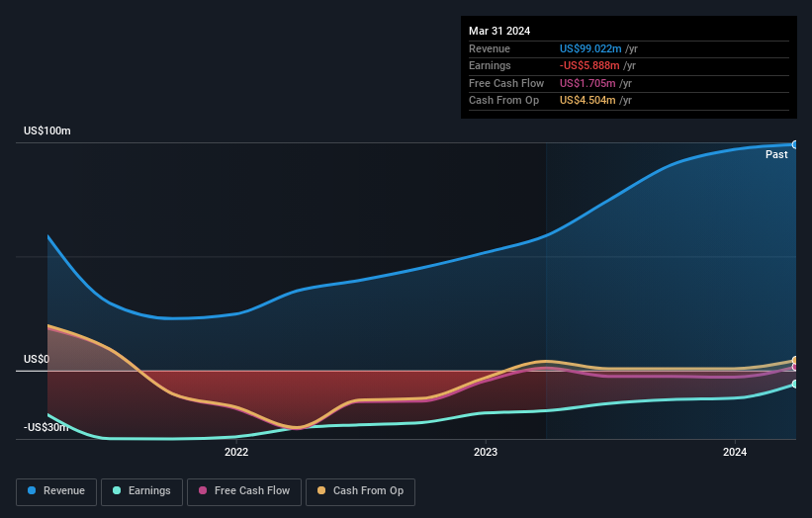This screenshot has height=518, width=812.
Task: Click the Past label on chart
Action: [776, 155]
